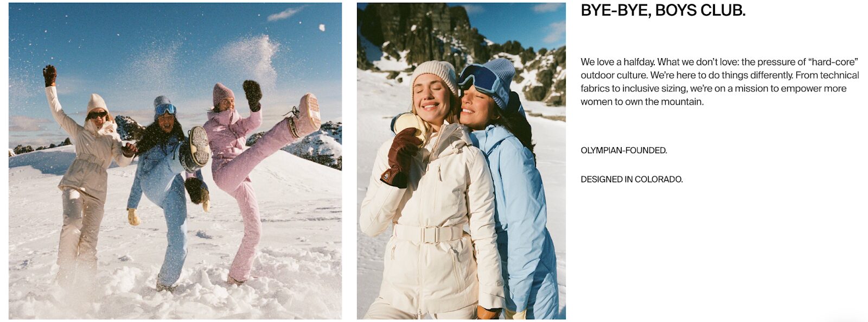
Task: Click the brown leather glove
Action: pos(400,157)
